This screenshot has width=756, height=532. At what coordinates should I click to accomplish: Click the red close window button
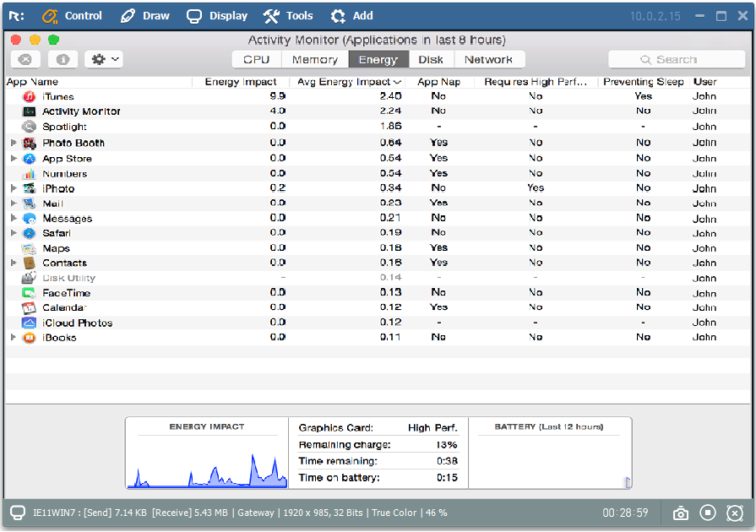click(x=16, y=40)
